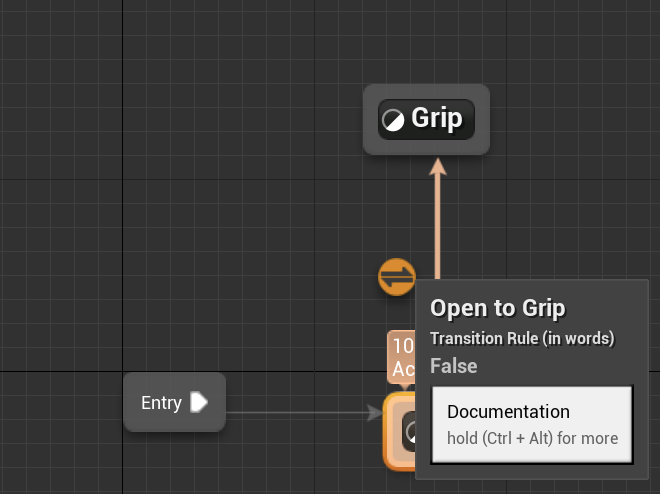Click the gray arrow leaving the Entry node
This screenshot has height=494, width=660.
300,411
